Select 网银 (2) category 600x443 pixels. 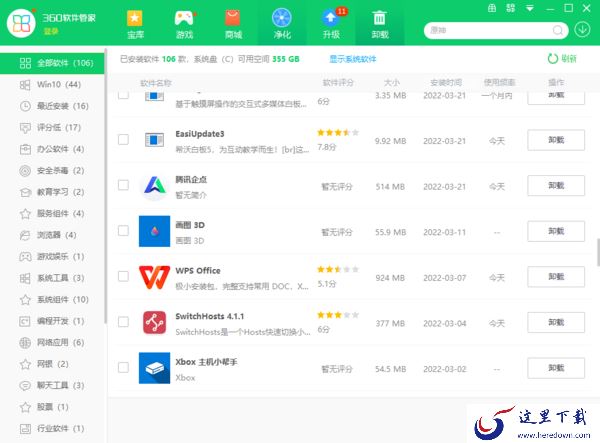[52, 364]
